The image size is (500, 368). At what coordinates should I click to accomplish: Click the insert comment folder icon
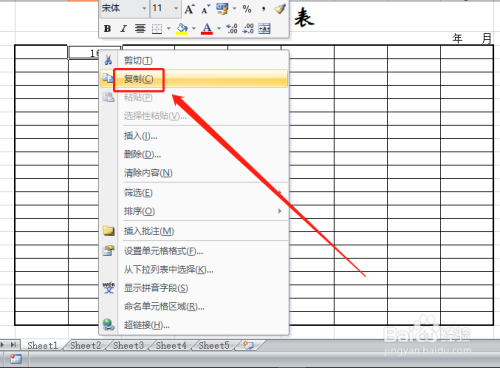point(109,230)
